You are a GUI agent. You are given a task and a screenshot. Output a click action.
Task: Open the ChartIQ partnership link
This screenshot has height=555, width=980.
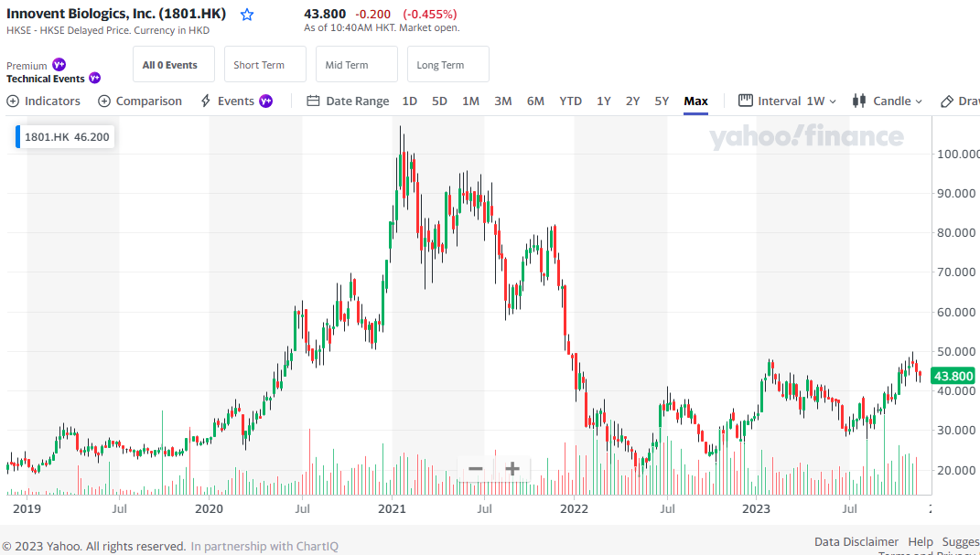[x=264, y=546]
